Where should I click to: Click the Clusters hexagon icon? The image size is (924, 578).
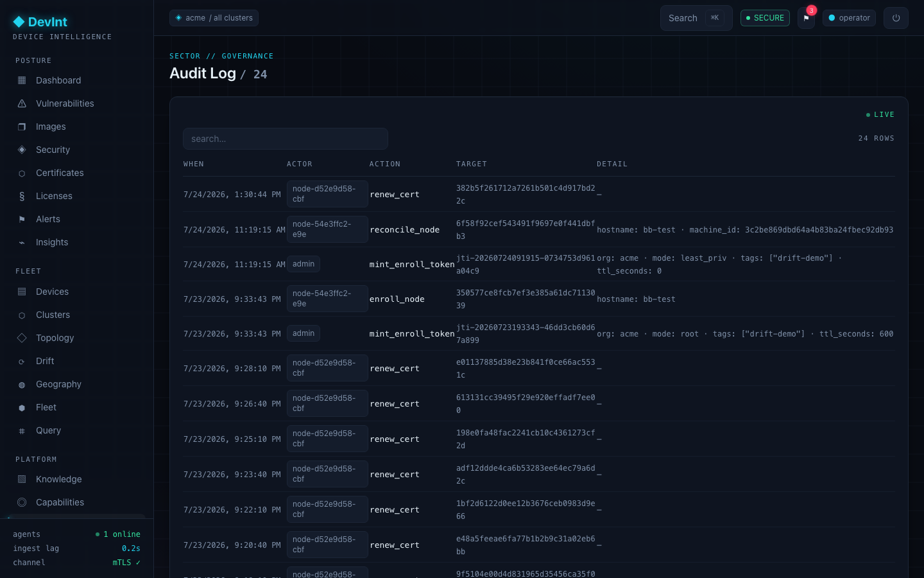coord(22,315)
